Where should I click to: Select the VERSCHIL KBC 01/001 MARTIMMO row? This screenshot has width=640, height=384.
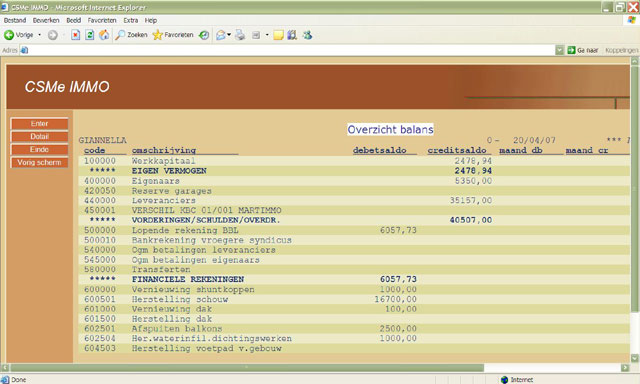pos(354,210)
